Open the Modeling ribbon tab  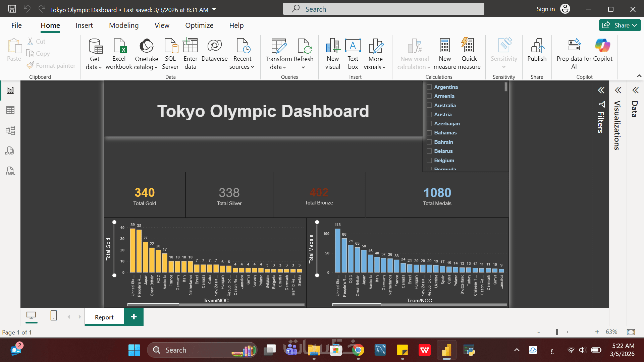pyautogui.click(x=123, y=25)
